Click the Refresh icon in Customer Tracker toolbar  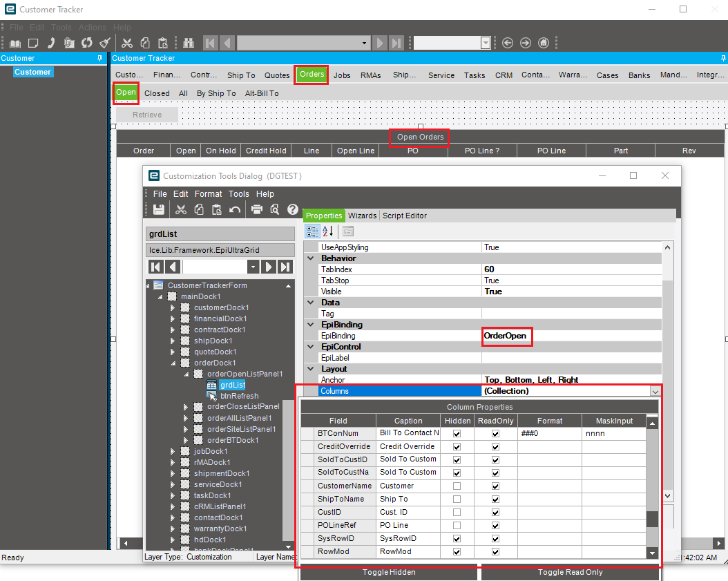point(87,44)
